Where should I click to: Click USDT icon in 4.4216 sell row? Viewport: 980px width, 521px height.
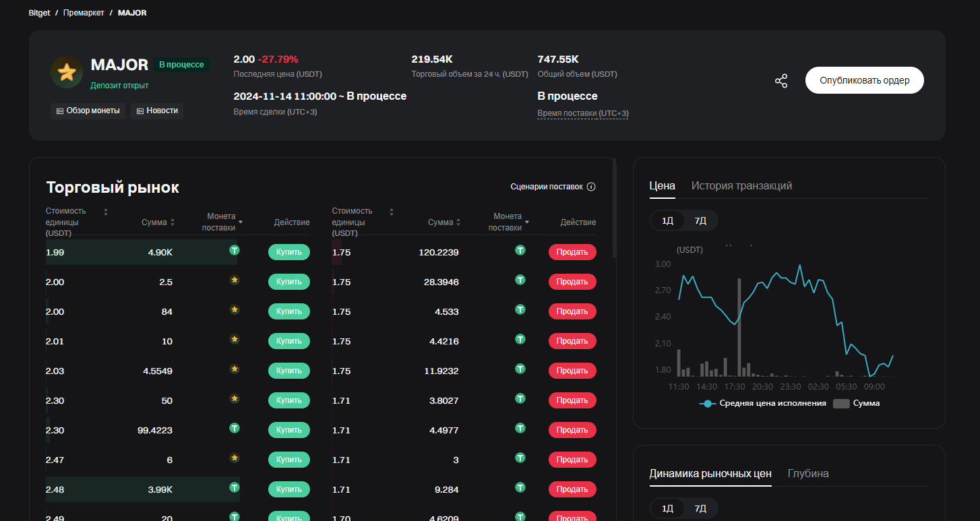point(520,339)
